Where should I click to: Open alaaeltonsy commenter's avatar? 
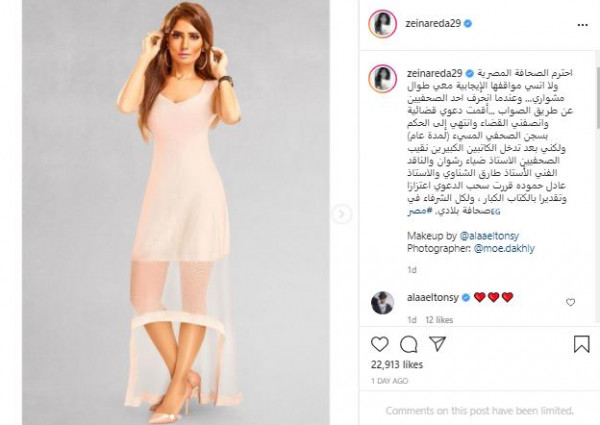pyautogui.click(x=382, y=303)
